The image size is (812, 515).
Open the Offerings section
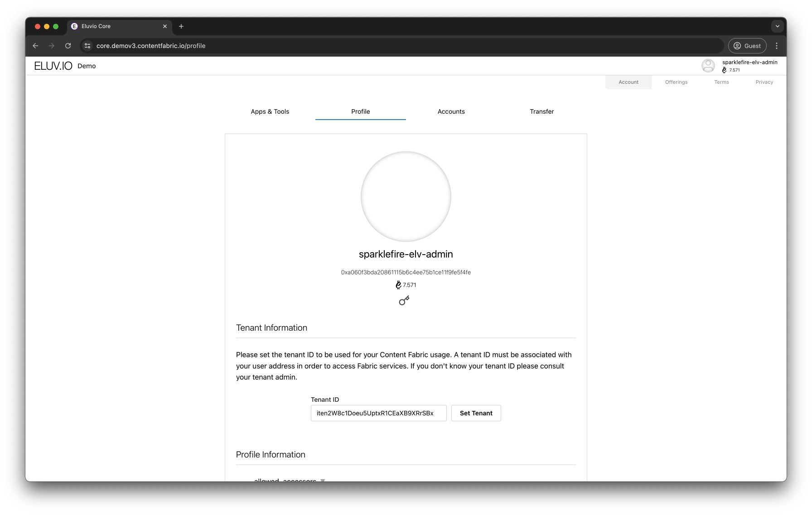[x=676, y=82]
